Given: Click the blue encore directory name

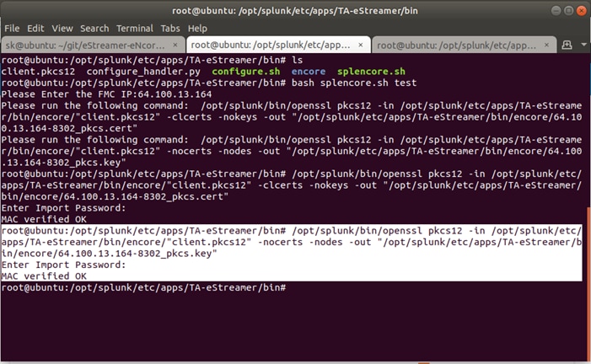Looking at the screenshot, I should (309, 72).
